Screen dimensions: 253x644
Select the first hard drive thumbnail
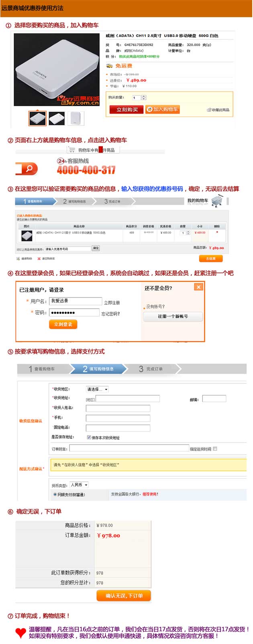(x=37, y=118)
